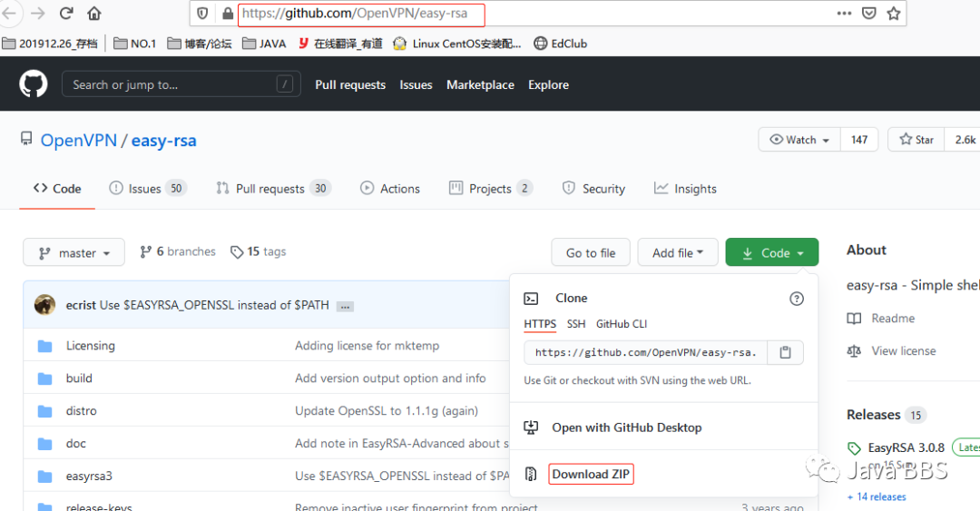Save page to Pocket icon
980x511 pixels.
click(868, 13)
